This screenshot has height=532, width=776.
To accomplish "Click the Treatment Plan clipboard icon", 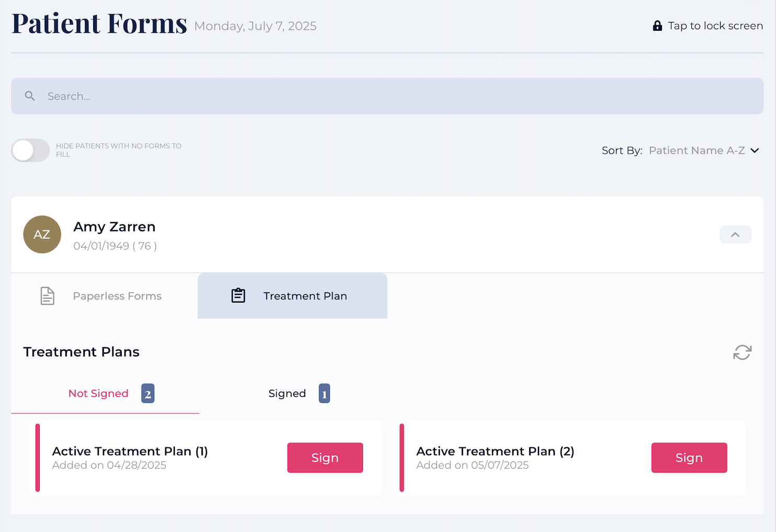I will pos(238,296).
